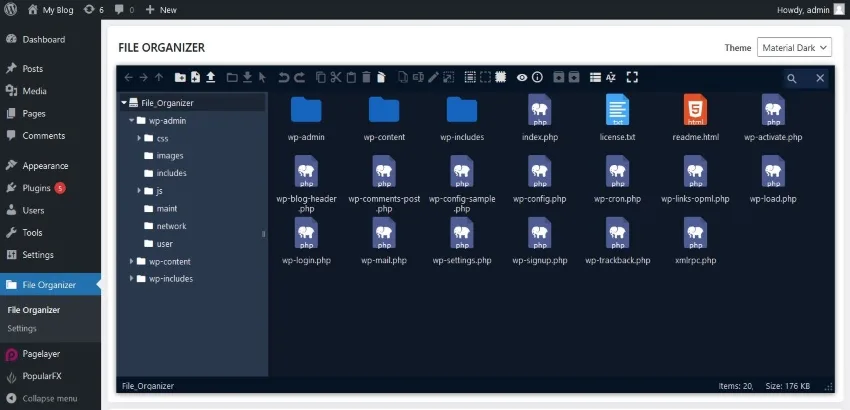
Task: Collapse the wp-admin tree folder arrow
Action: point(132,120)
